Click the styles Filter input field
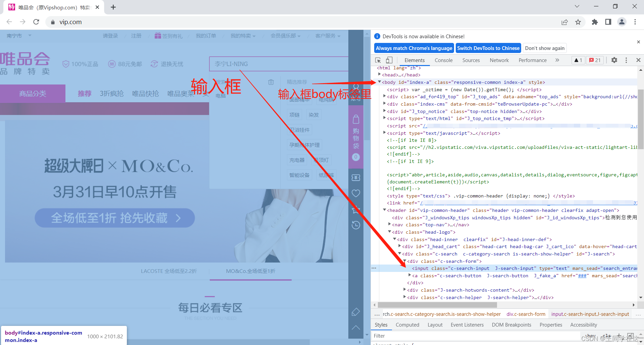The height and width of the screenshot is (345, 644). (476, 336)
